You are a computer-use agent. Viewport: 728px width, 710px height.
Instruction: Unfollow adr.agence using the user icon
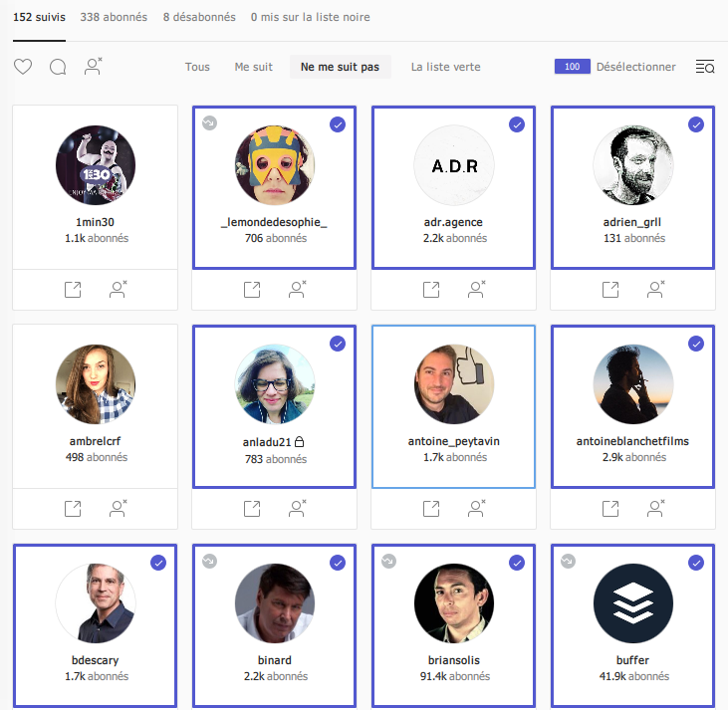point(477,290)
